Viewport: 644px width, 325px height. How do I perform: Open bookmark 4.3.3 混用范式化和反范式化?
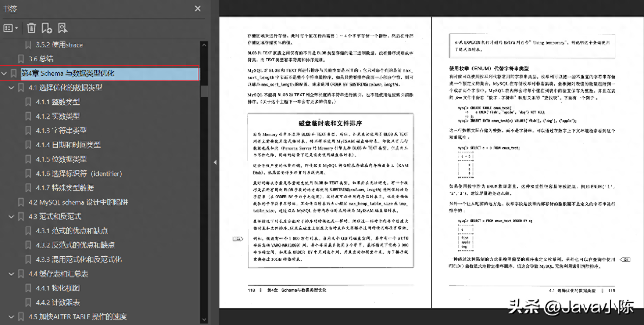click(79, 260)
